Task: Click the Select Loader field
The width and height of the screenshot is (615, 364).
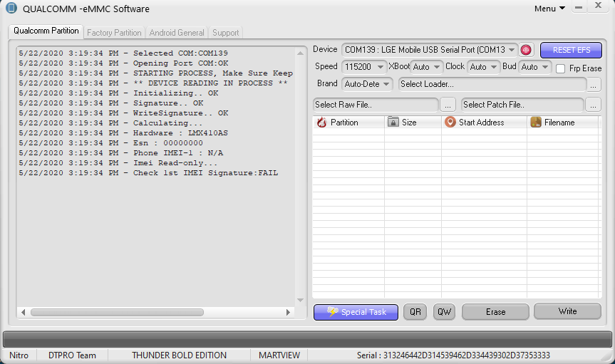Action: [x=492, y=84]
